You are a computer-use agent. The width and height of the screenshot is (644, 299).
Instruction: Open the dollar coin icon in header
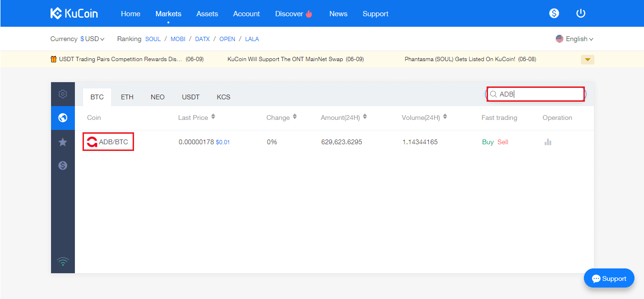click(554, 13)
